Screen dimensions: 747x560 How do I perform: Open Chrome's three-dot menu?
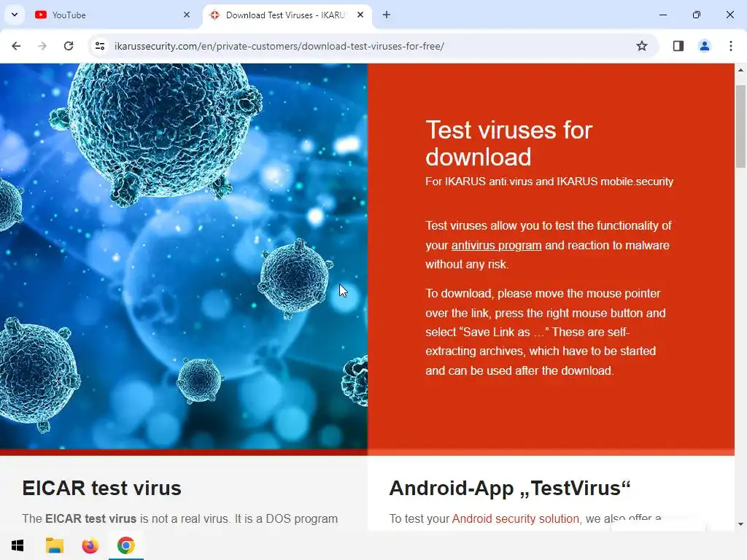tap(731, 46)
